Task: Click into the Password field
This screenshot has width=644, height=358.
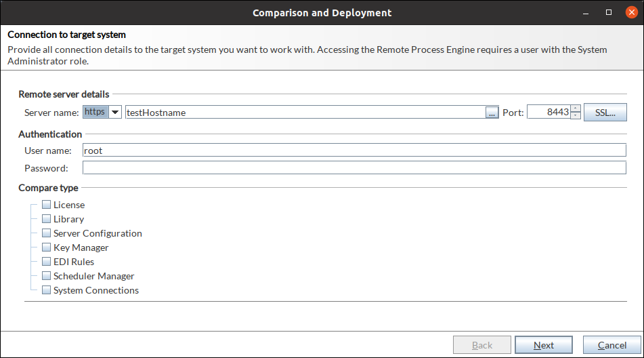Action: click(353, 168)
